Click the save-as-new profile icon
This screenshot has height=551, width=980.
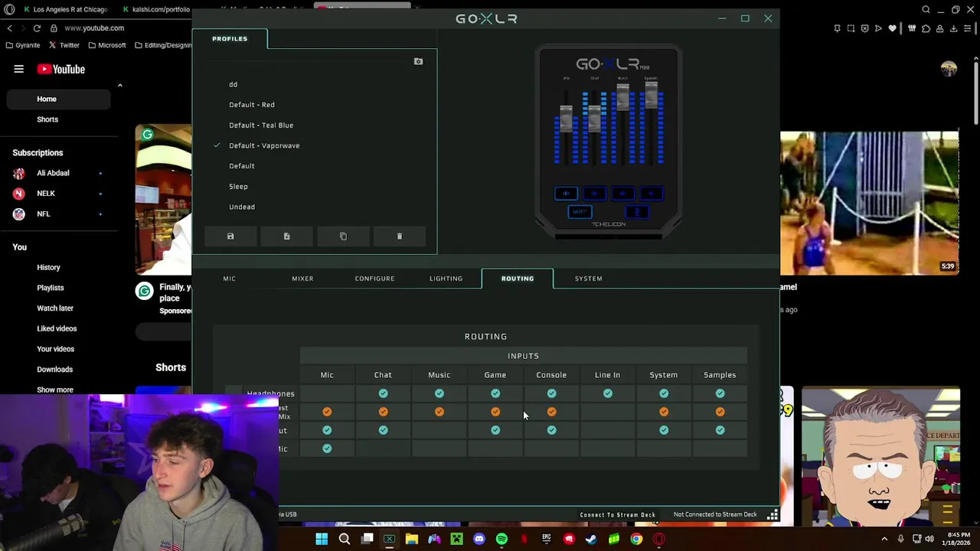click(x=287, y=236)
